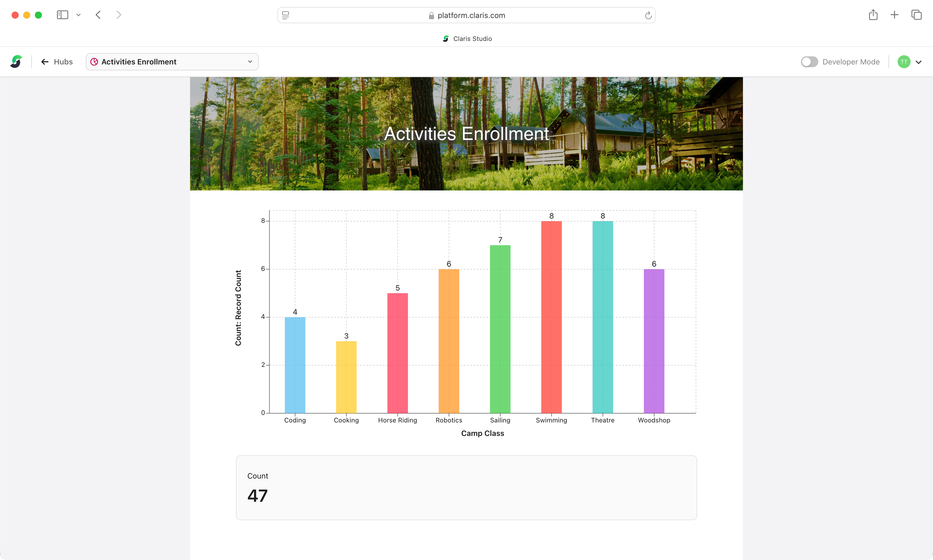
Task: Expand the sidebar options chevron
Action: tap(78, 15)
